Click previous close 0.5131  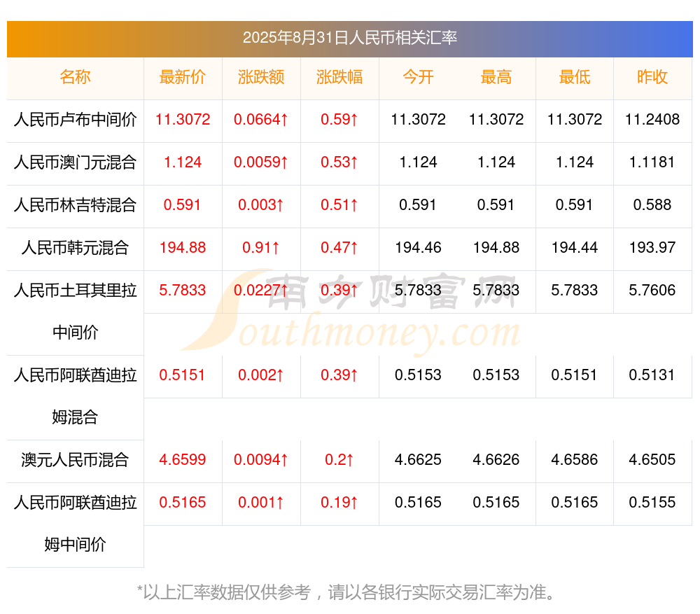[652, 375]
